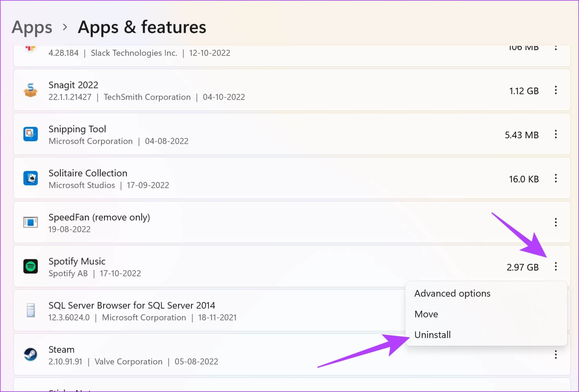Toggle Steam app options dropdown
Image resolution: width=579 pixels, height=392 pixels.
(x=555, y=354)
